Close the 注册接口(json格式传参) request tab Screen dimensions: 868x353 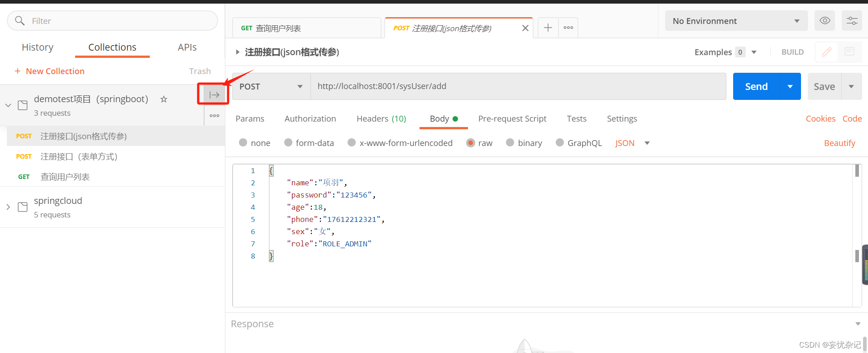pyautogui.click(x=525, y=28)
